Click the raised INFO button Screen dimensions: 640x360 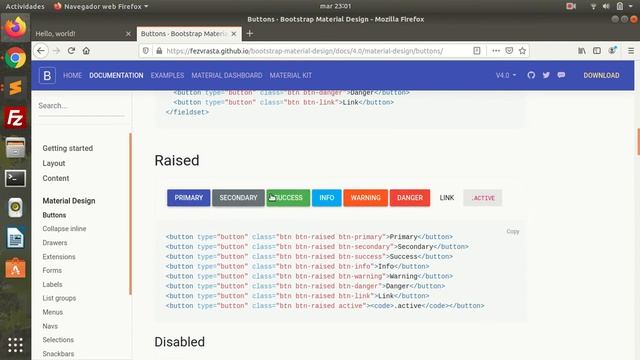(x=327, y=198)
